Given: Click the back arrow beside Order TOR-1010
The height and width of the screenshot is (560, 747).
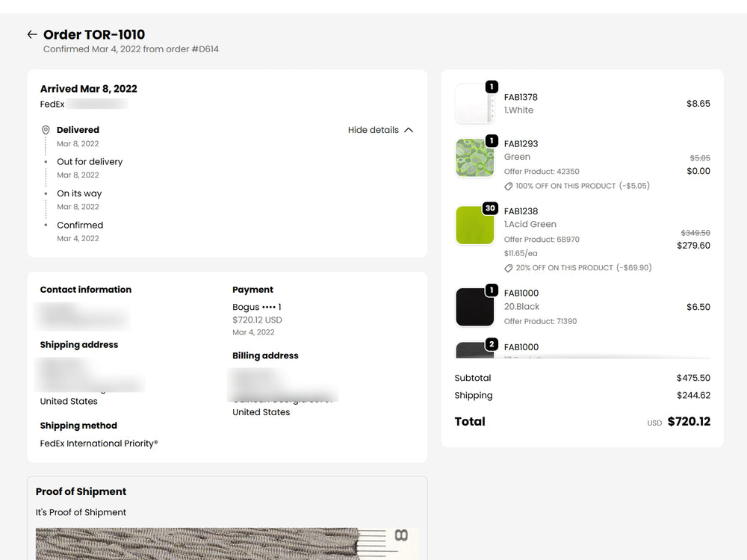Looking at the screenshot, I should pyautogui.click(x=32, y=34).
